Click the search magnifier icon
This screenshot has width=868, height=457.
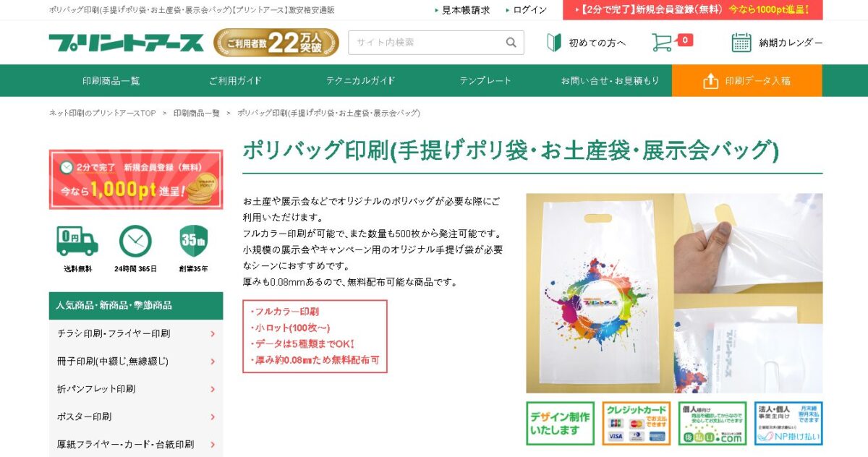point(511,43)
